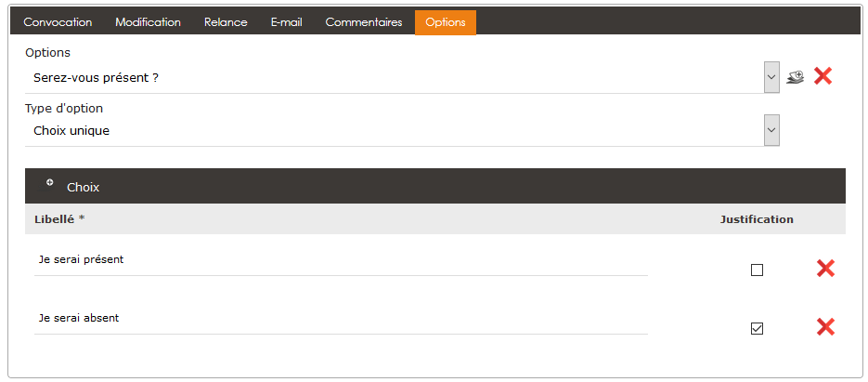Enable justification for 'Je serai présent'
Viewport: 868px width, 382px height.
coord(757,270)
